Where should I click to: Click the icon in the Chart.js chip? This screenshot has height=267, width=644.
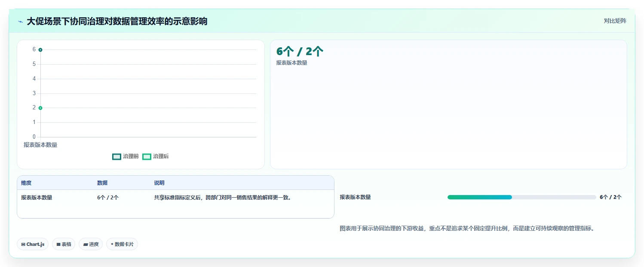23,244
